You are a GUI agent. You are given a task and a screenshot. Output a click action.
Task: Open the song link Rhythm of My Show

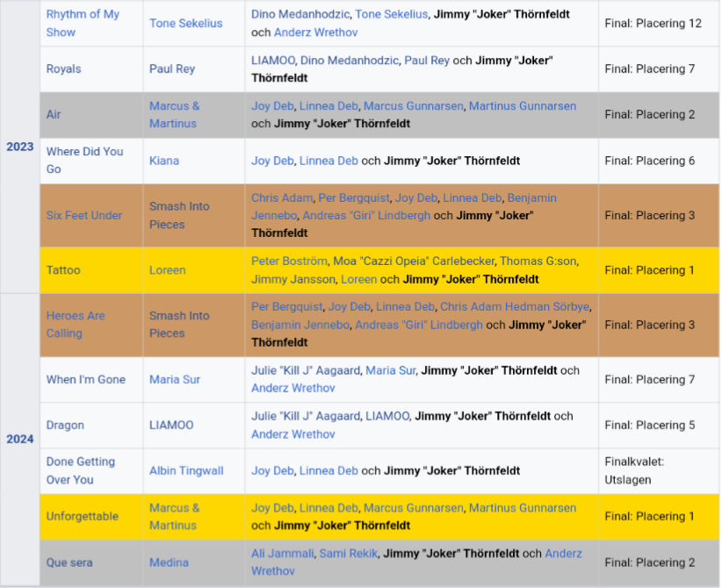[83, 23]
